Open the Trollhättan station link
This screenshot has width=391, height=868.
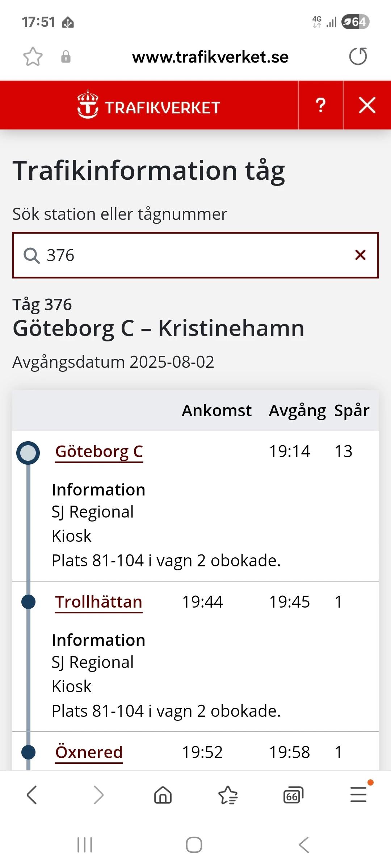[x=98, y=602]
